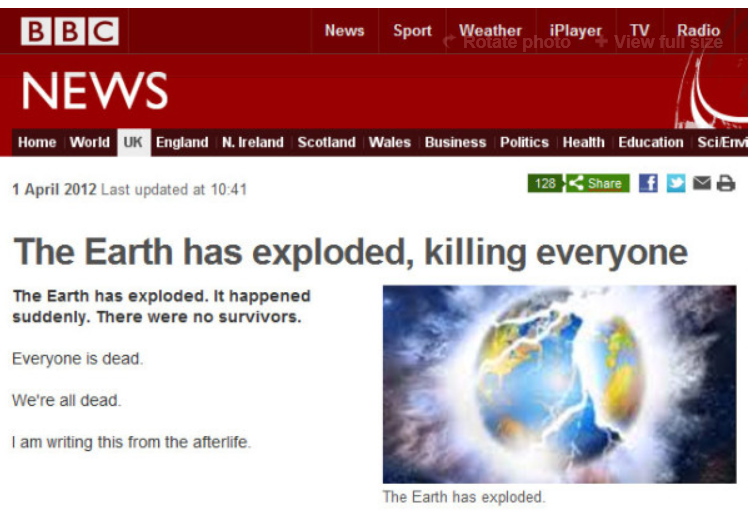Image resolution: width=751 pixels, height=520 pixels.
Task: Click the exploding Earth article image
Action: tap(559, 384)
